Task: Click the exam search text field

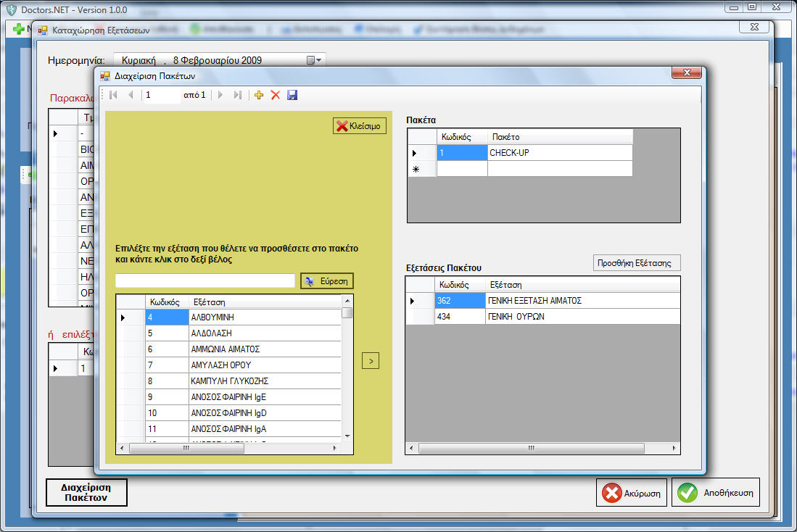Action: [205, 280]
